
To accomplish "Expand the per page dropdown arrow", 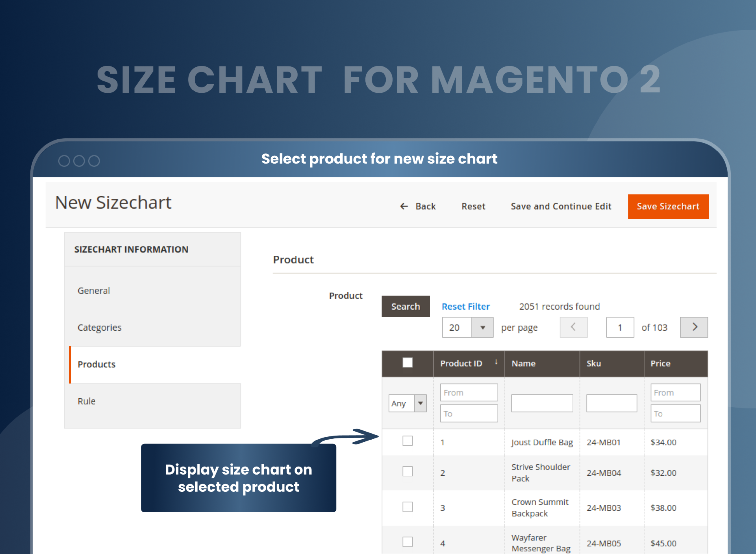I will (483, 327).
